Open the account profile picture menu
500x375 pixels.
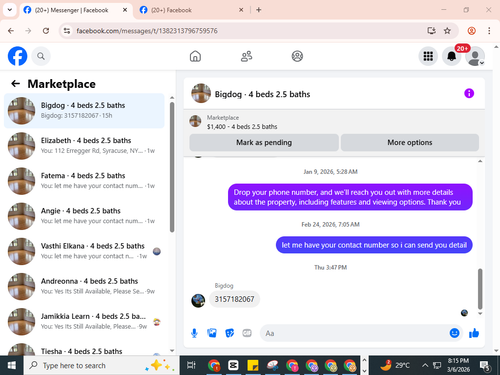pos(475,56)
